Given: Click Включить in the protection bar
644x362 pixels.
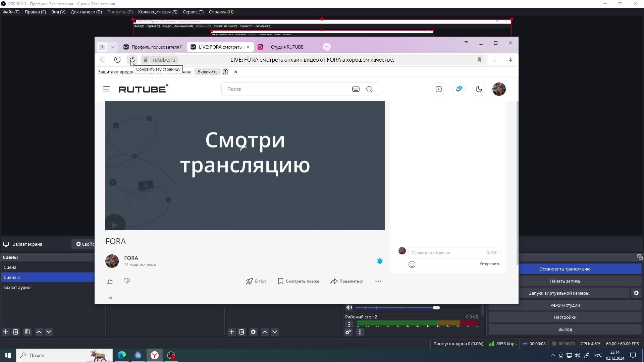Looking at the screenshot, I should tap(207, 72).
